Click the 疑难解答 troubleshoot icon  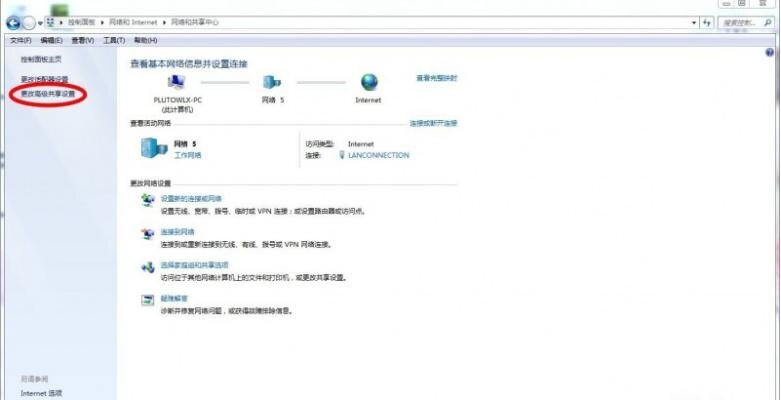(149, 300)
